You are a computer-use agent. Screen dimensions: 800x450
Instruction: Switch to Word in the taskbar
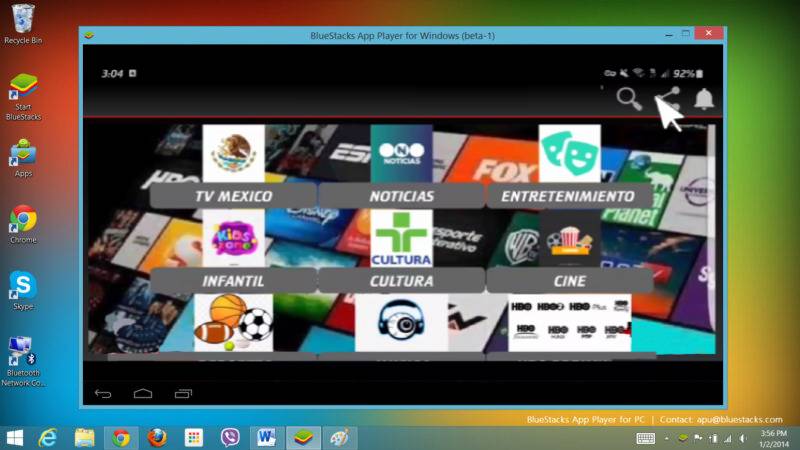pos(266,438)
